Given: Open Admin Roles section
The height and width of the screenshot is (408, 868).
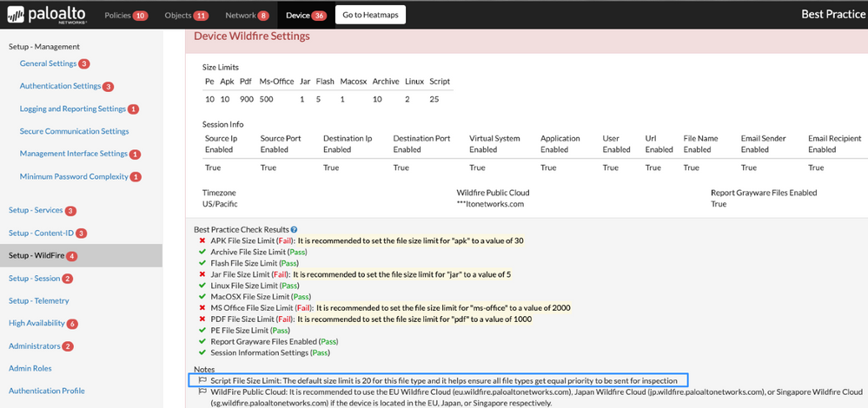Looking at the screenshot, I should tap(30, 368).
